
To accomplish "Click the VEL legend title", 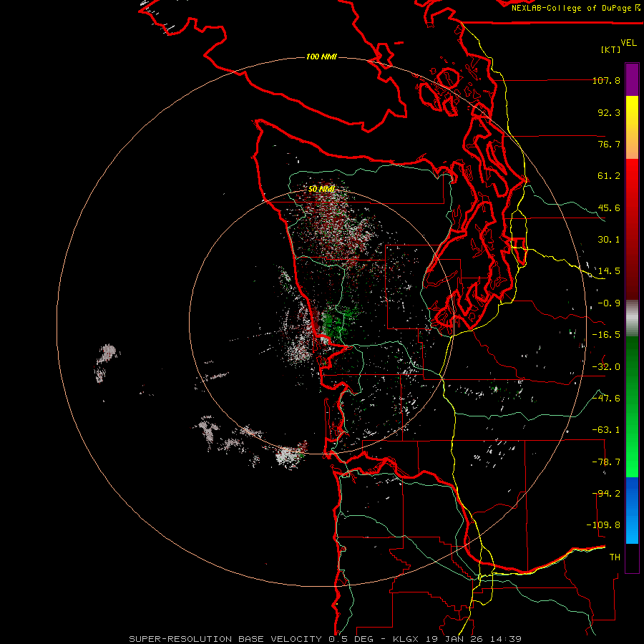I will point(628,43).
